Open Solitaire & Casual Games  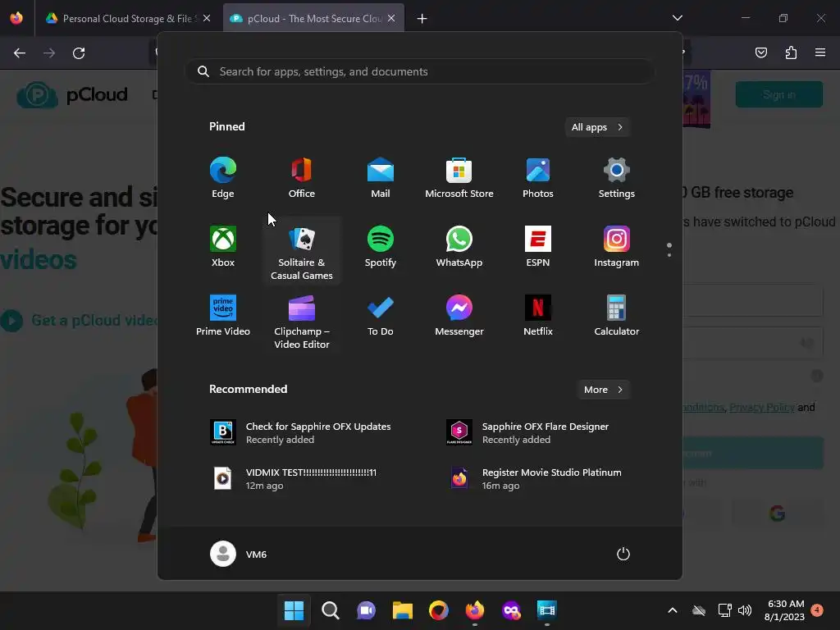point(302,253)
